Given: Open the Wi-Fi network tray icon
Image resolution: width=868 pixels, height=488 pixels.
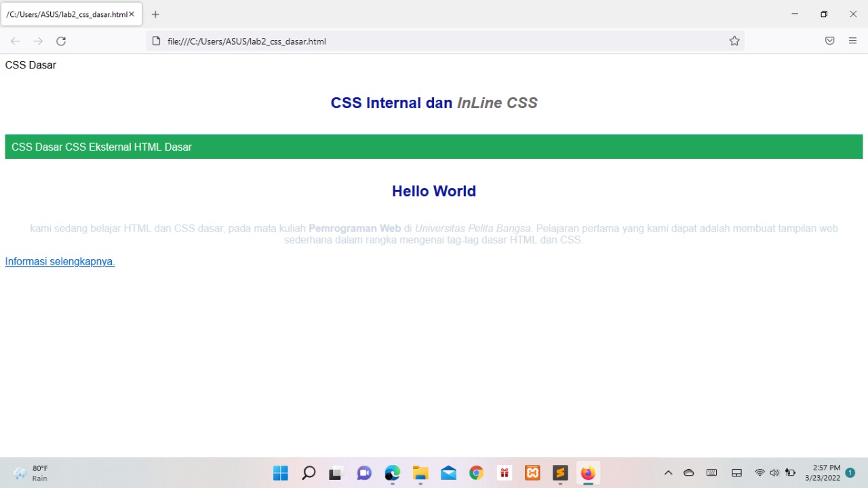Looking at the screenshot, I should tap(759, 473).
